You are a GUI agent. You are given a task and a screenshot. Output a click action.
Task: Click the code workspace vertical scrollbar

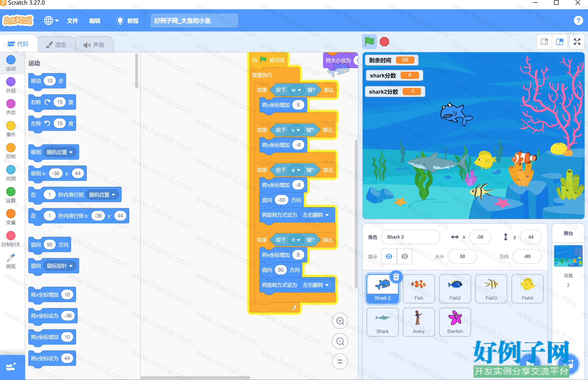[x=356, y=213]
